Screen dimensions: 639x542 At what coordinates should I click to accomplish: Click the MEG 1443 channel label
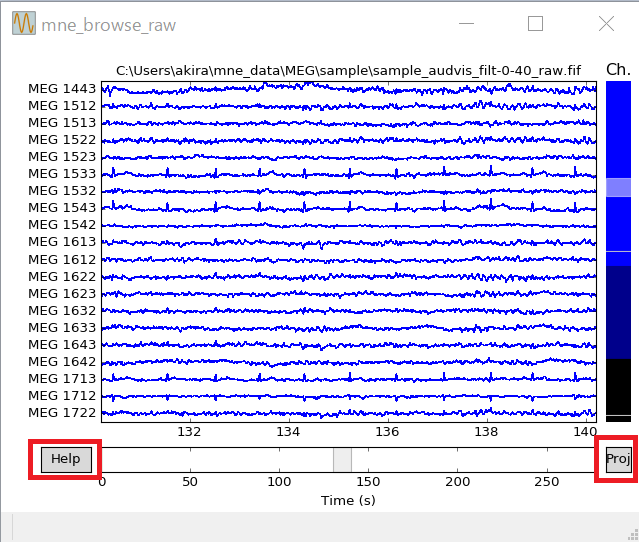tap(62, 88)
